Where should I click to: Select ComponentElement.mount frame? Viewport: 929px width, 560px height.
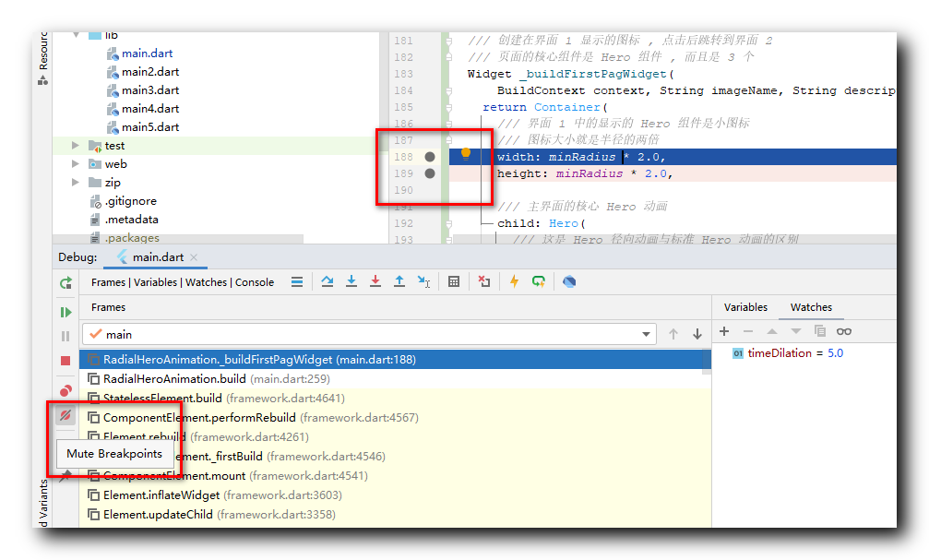coord(395,476)
